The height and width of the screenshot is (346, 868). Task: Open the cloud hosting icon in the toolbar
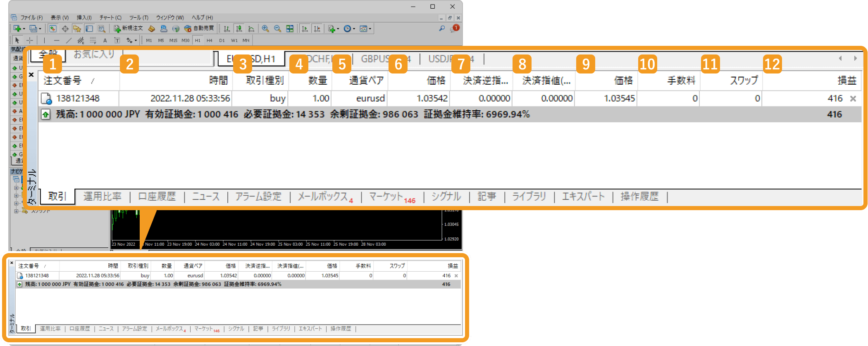pos(164,28)
